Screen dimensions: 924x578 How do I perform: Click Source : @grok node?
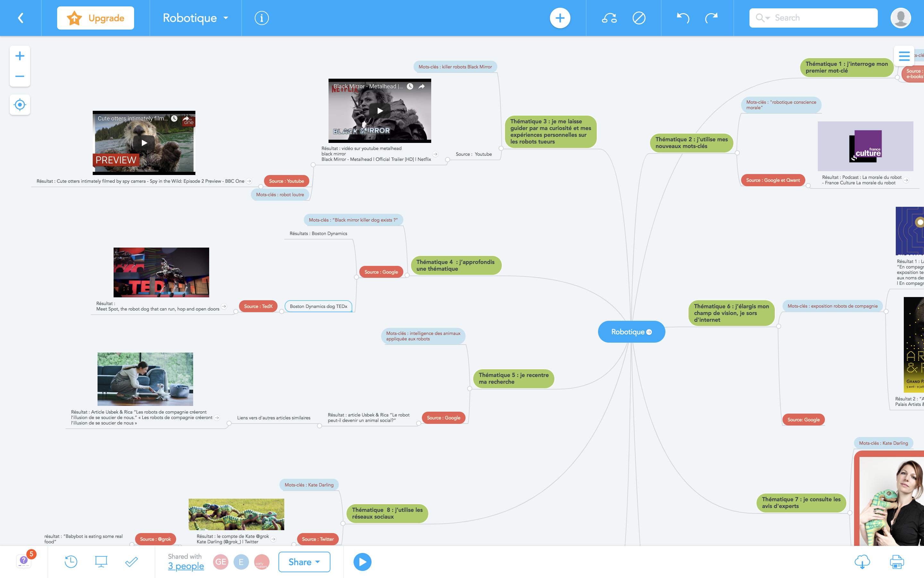point(155,539)
